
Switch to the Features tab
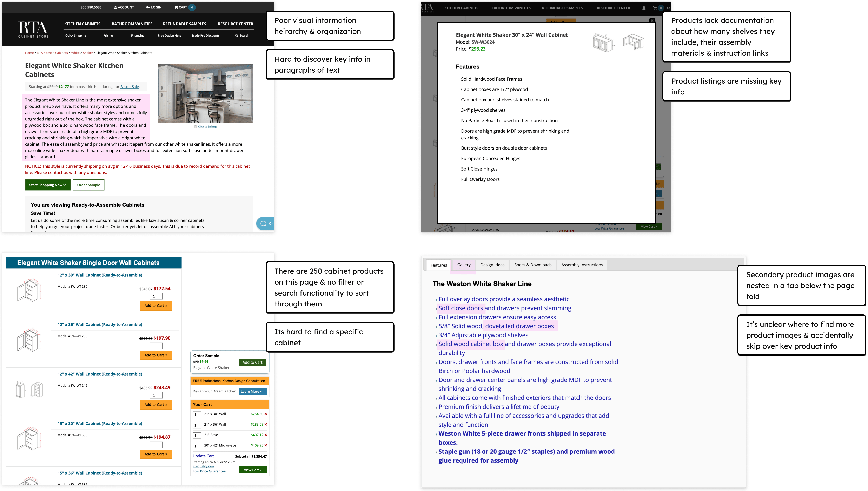[438, 265]
